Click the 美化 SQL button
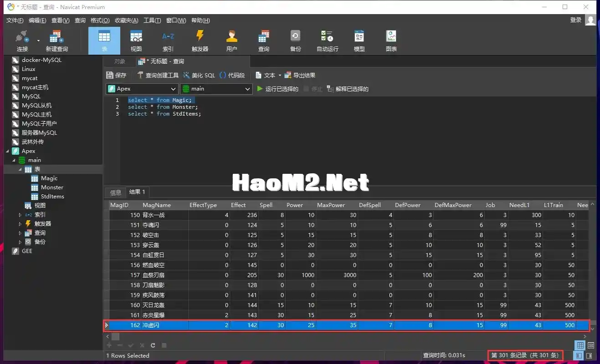This screenshot has width=600, height=364. pyautogui.click(x=199, y=76)
